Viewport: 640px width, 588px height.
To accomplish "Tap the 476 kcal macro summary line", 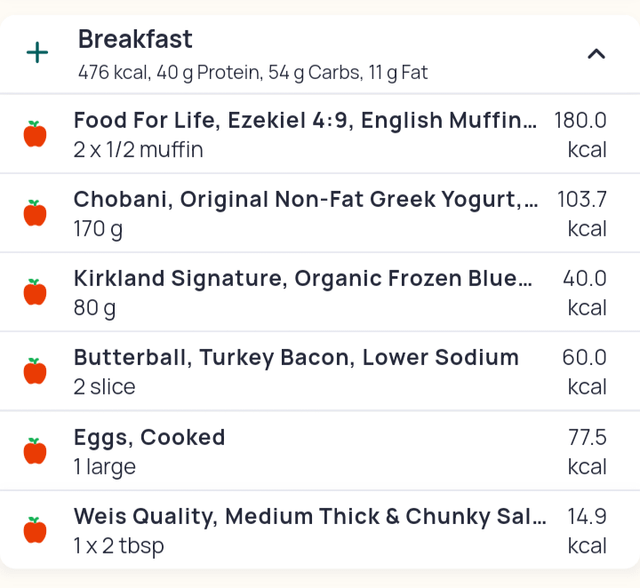I will tap(253, 73).
